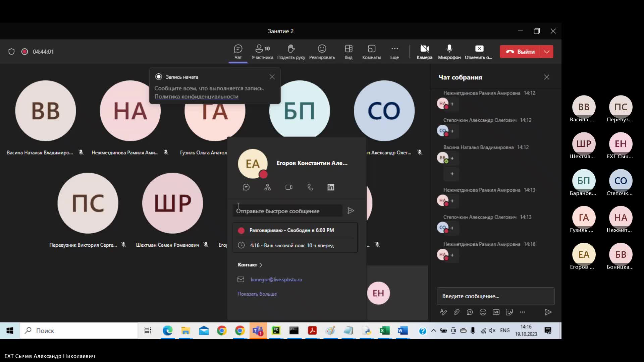Dismiss the Запись начата notification
The height and width of the screenshot is (362, 644).
click(272, 77)
